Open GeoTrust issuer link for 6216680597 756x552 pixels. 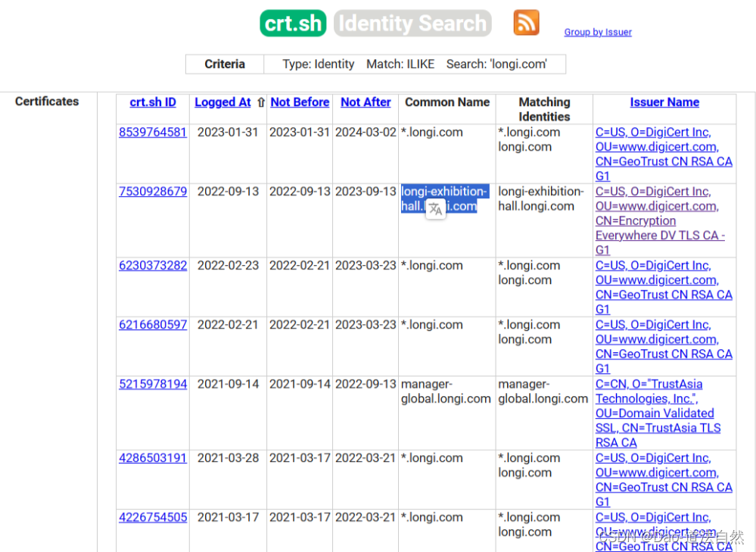[664, 347]
